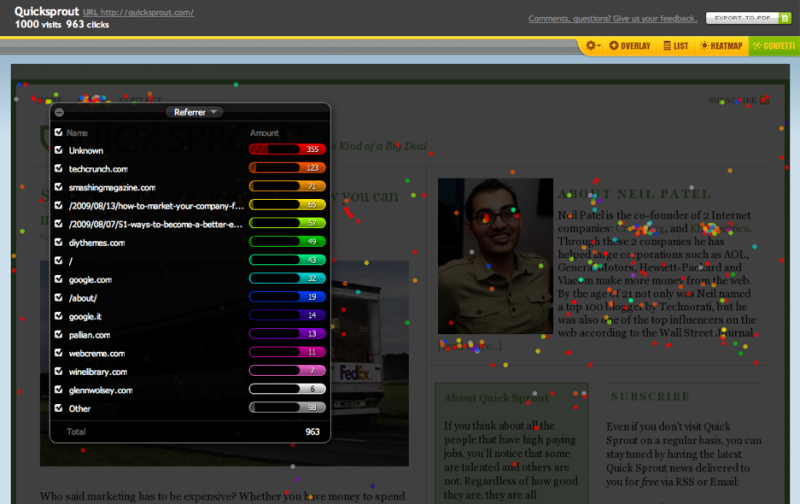Open the quicksprout.com URL link
This screenshot has height=504, width=800.
point(138,12)
